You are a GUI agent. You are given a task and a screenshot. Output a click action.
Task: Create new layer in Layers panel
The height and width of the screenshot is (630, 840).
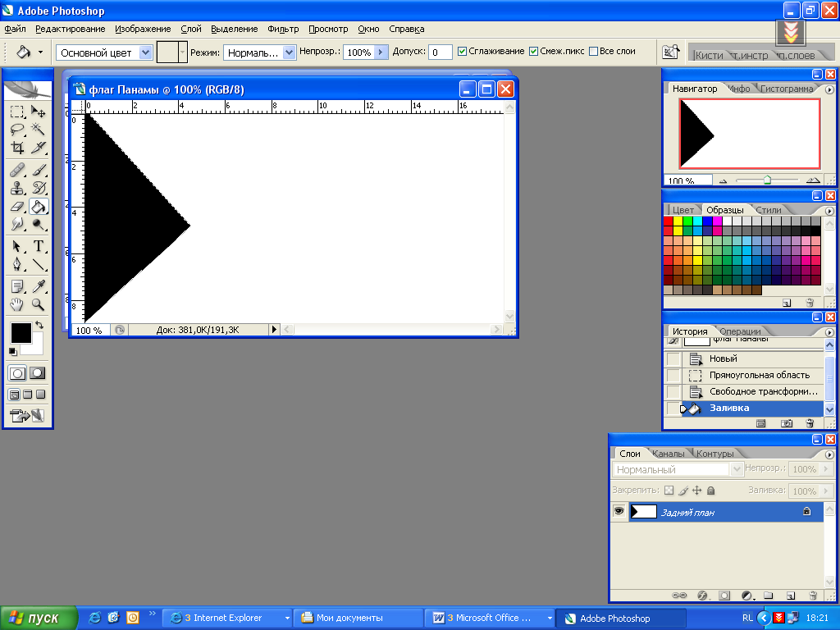(x=791, y=596)
